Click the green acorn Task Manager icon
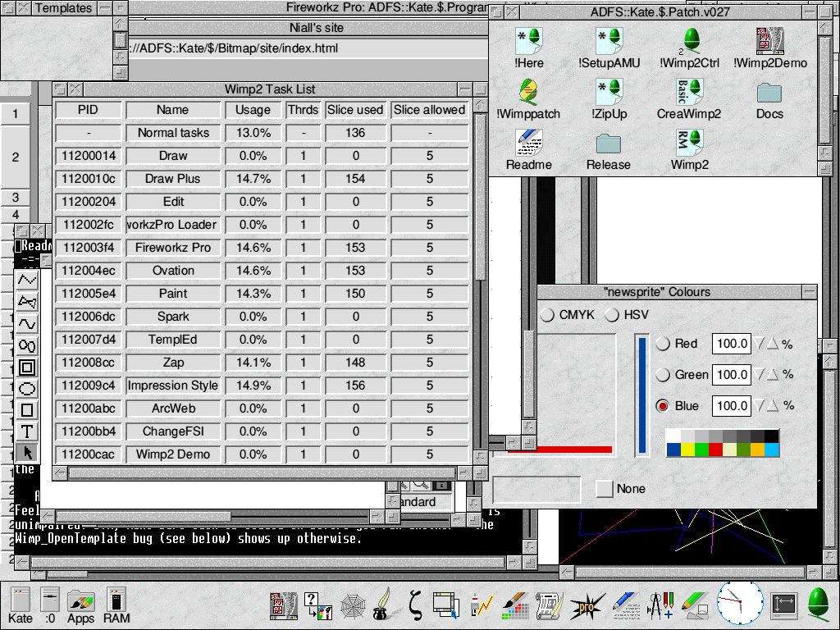The image size is (840, 630). pos(819,605)
